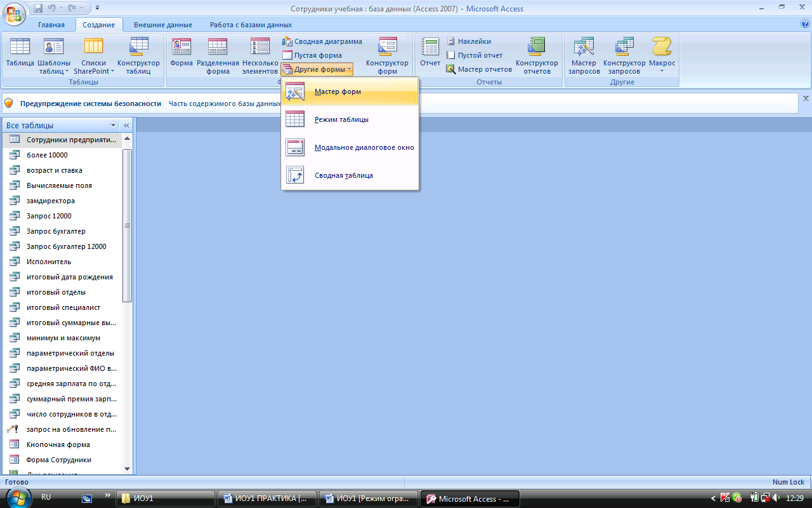
Task: Click Конструктор таблиц button
Action: tap(138, 55)
